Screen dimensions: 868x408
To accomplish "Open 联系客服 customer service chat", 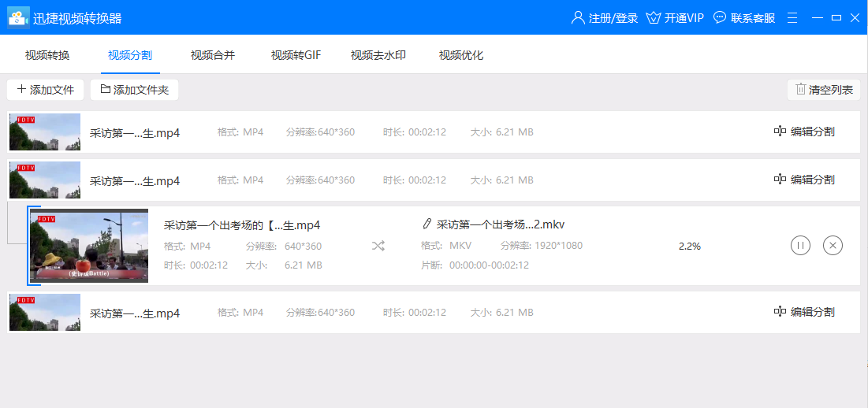I will click(744, 17).
